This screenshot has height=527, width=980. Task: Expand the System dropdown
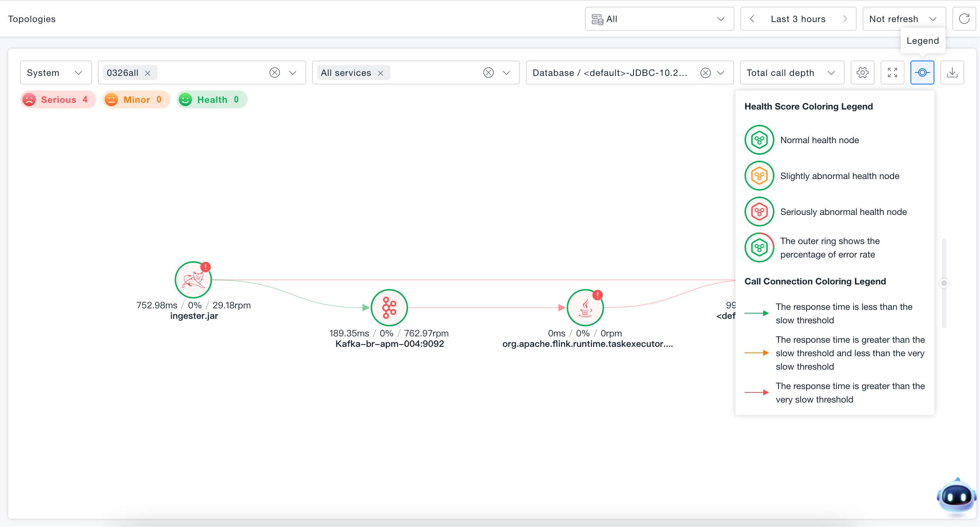[56, 73]
